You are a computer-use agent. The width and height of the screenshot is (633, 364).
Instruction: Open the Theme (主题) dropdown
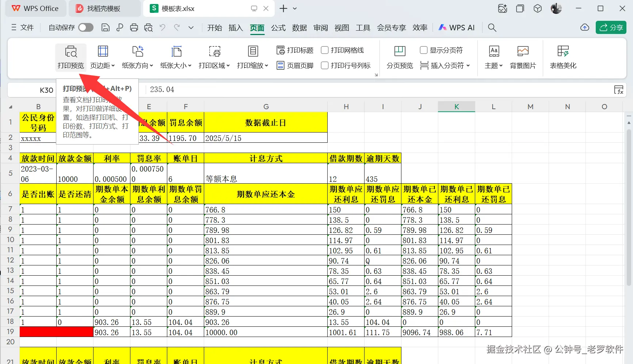click(x=494, y=57)
